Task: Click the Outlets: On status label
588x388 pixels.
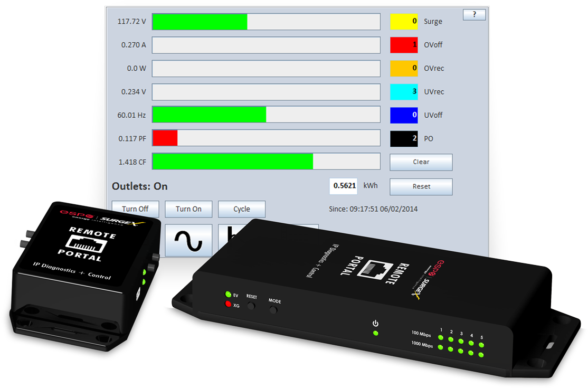Action: 139,186
